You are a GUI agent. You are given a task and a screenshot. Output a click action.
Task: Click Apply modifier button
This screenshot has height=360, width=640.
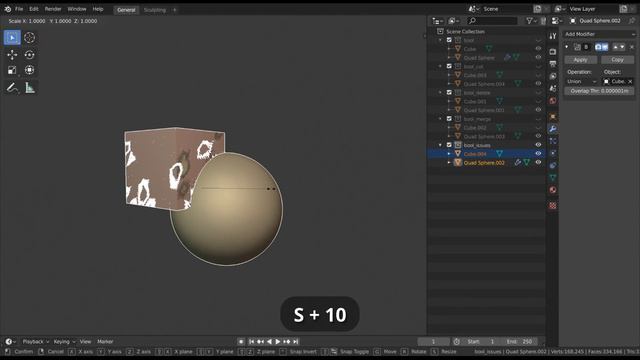click(580, 60)
